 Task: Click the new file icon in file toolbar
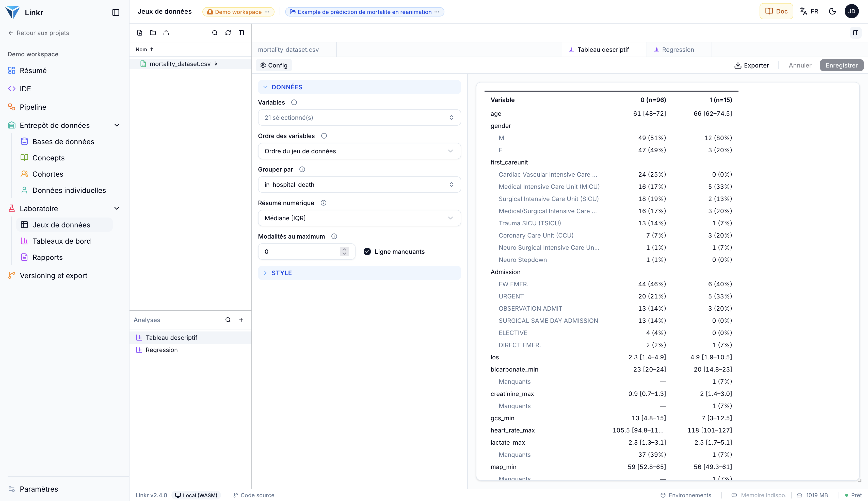(139, 33)
